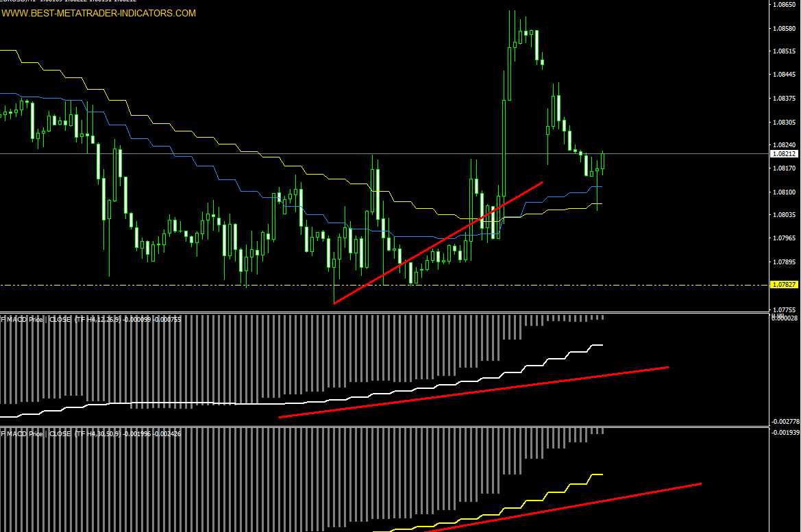Select the 1.08035 price scale value

click(784, 215)
